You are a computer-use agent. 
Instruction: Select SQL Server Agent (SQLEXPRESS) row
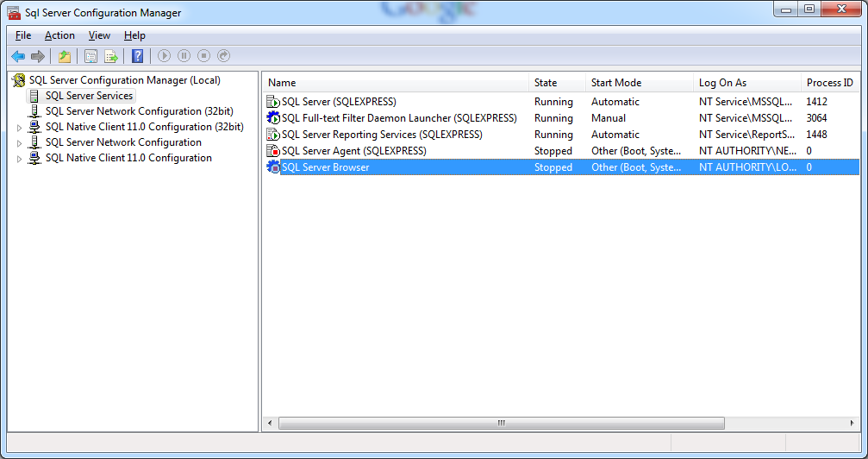click(x=561, y=151)
